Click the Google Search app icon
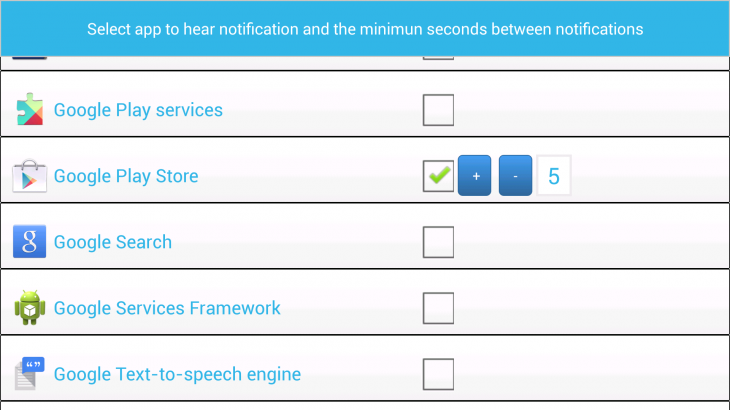 [x=30, y=242]
